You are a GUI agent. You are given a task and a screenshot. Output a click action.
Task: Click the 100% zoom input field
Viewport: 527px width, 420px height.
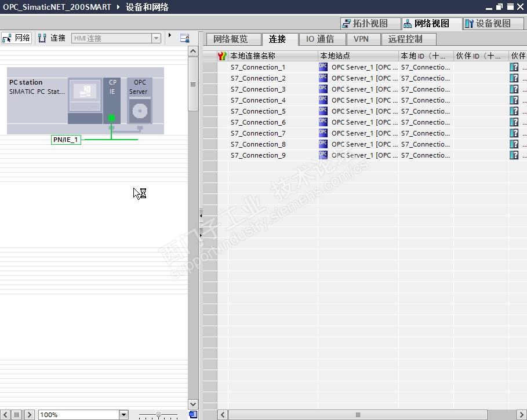[x=79, y=415]
